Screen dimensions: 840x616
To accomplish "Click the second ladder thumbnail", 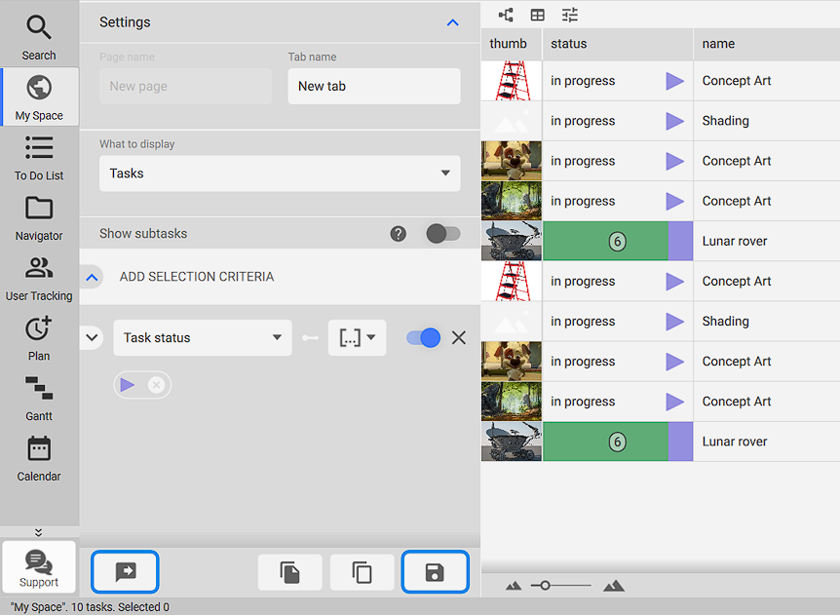I will tap(512, 282).
